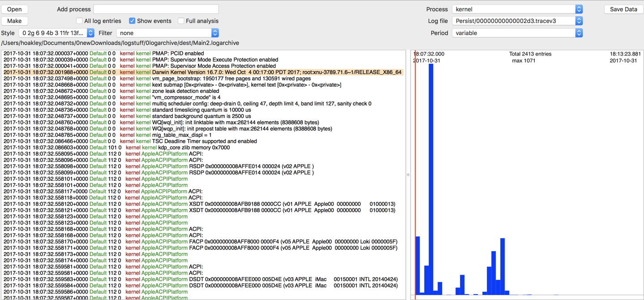Enable the Full analysis checkbox
The image size is (644, 300).
181,21
